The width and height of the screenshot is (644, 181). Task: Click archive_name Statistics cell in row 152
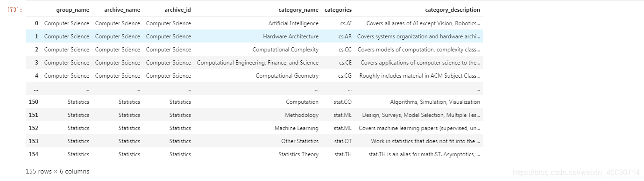pyautogui.click(x=129, y=128)
